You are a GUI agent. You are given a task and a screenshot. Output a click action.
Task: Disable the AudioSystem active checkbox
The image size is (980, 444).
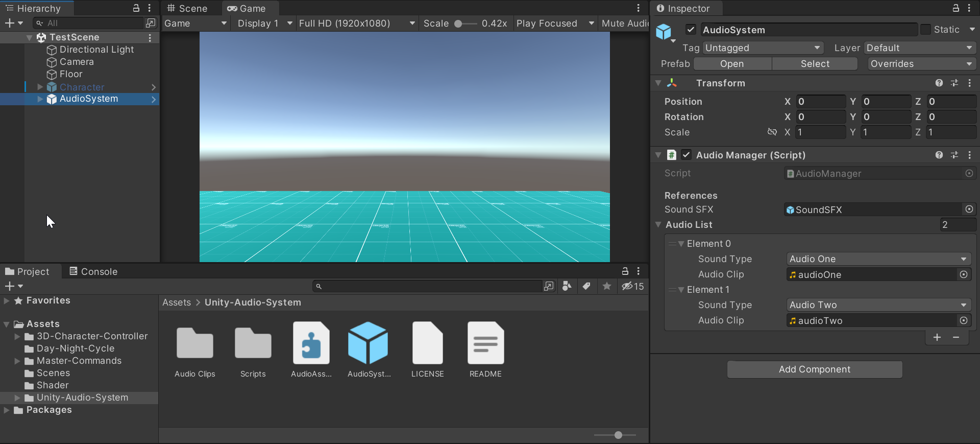click(691, 30)
